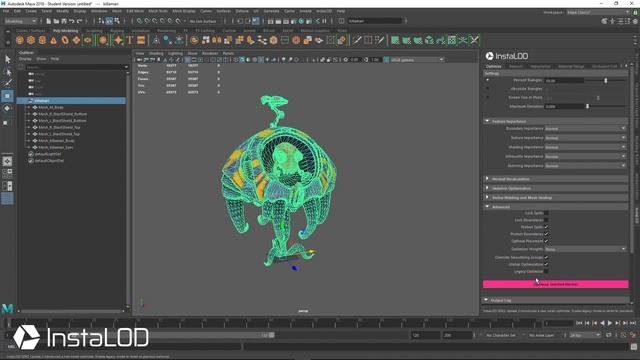
Task: Open Texture Importance dropdown
Action: pos(585,138)
